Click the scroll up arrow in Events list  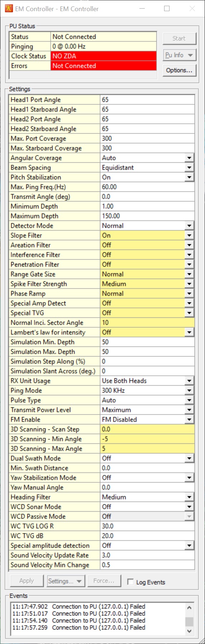pos(189,608)
